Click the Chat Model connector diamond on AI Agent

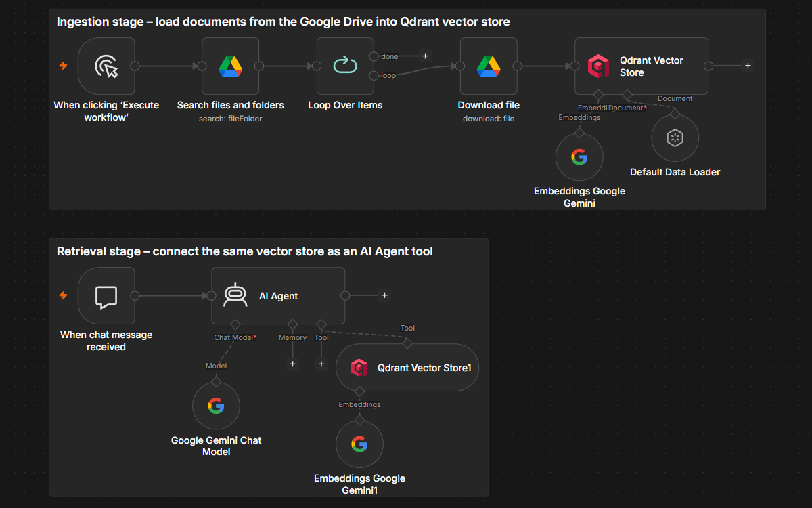click(235, 324)
